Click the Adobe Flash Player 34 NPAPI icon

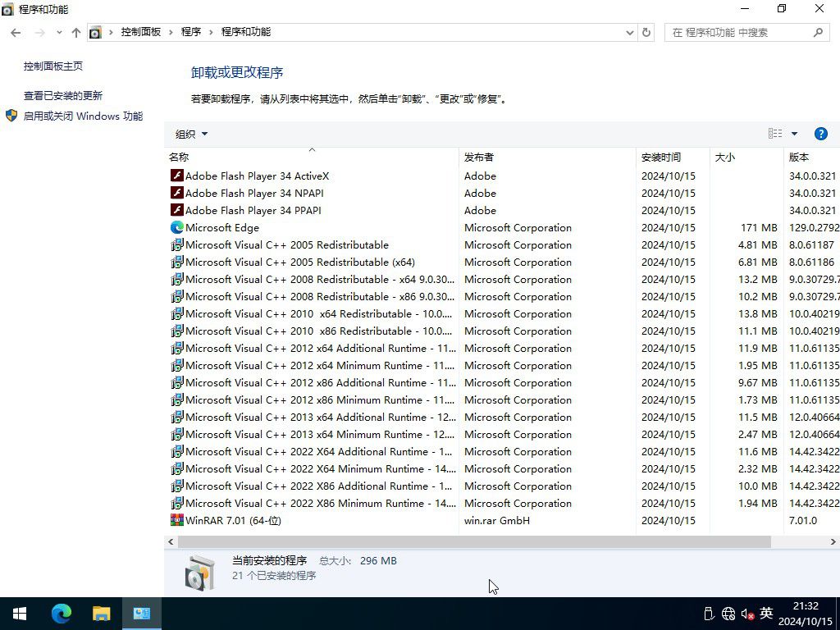click(x=176, y=193)
